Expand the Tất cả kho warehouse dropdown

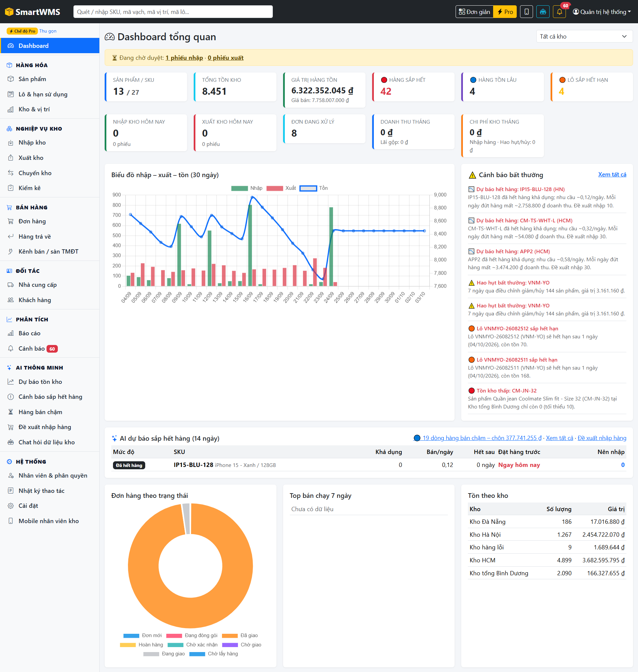pyautogui.click(x=584, y=36)
